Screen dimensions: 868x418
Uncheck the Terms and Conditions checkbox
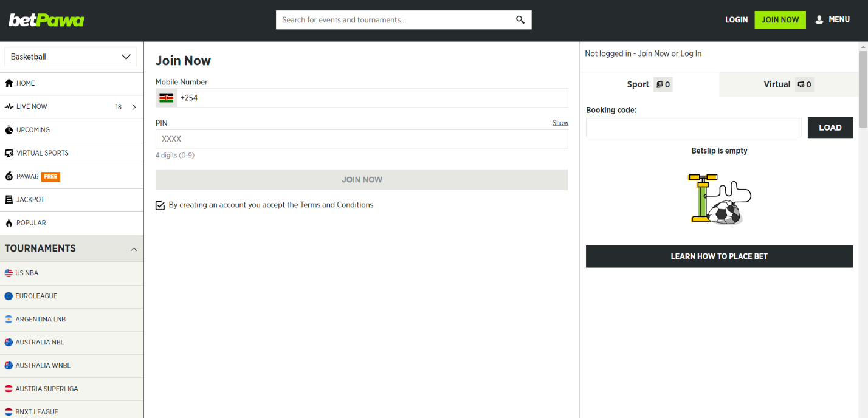160,205
